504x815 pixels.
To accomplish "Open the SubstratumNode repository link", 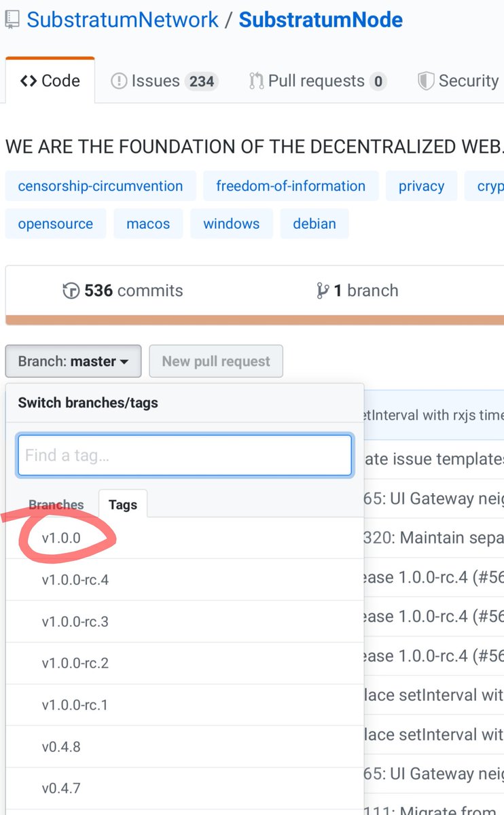I will pos(321,19).
